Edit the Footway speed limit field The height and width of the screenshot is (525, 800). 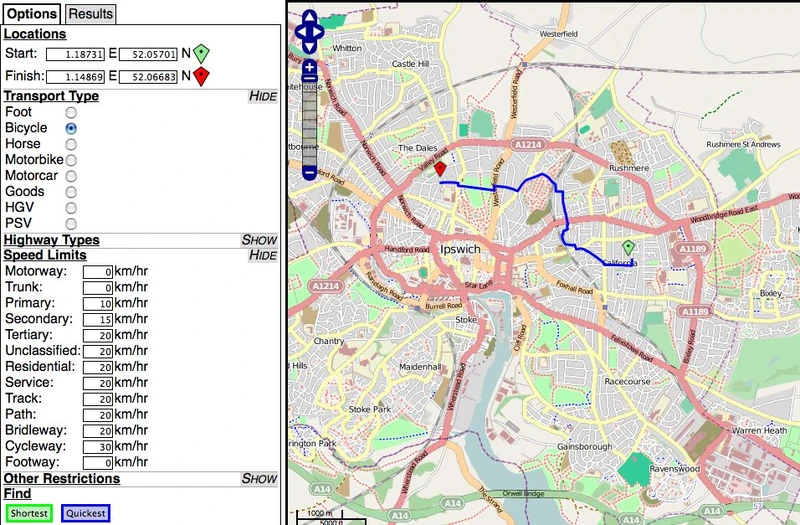click(x=98, y=463)
